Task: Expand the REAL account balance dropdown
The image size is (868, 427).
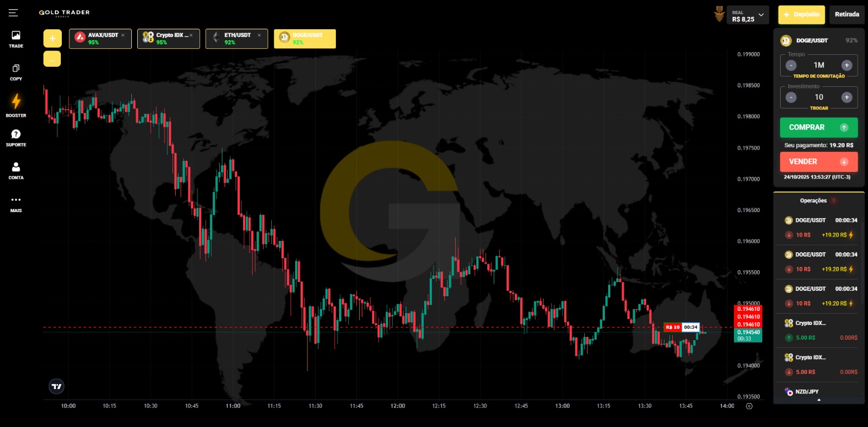Action: (x=761, y=15)
